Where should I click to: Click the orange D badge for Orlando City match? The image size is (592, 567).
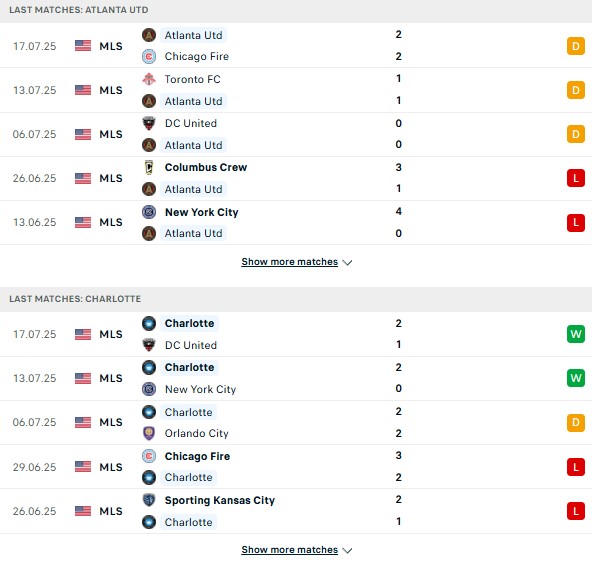[x=575, y=422]
